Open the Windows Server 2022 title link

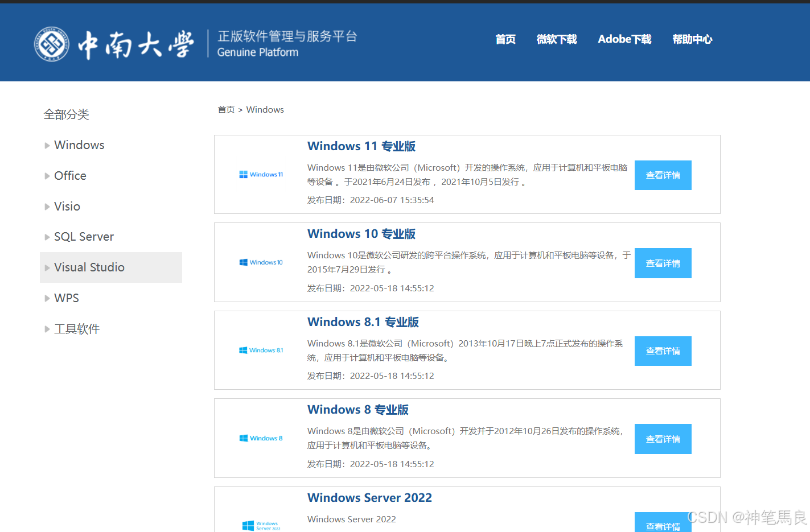click(370, 498)
